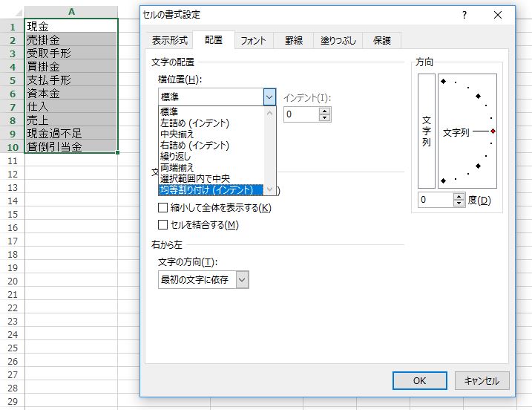Select cell containing 買掛金
Viewport: 532px width, 410px height.
point(71,66)
